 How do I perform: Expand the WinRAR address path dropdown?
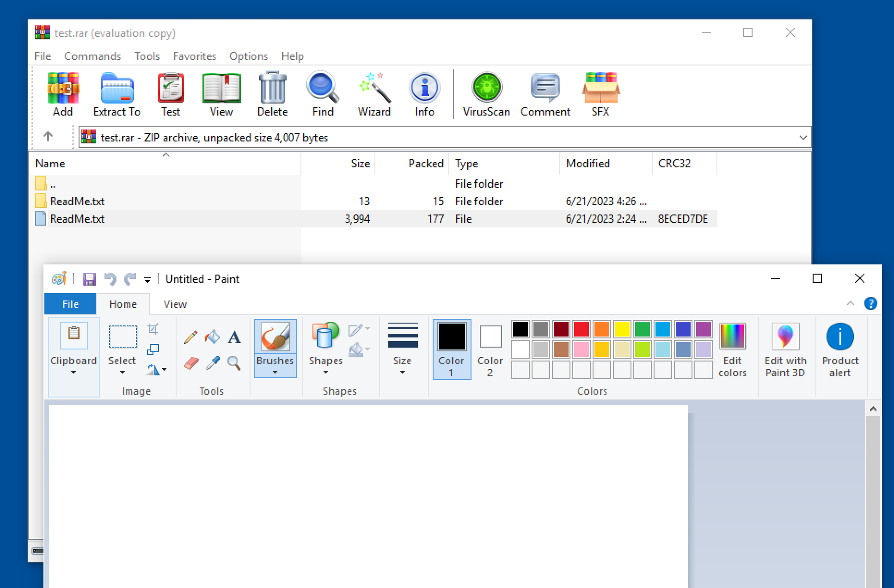coord(803,137)
